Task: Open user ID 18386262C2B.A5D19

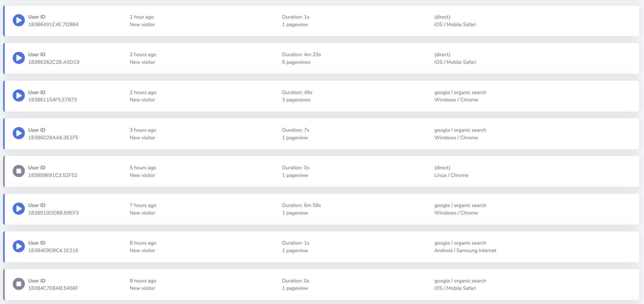Action: 53,62
